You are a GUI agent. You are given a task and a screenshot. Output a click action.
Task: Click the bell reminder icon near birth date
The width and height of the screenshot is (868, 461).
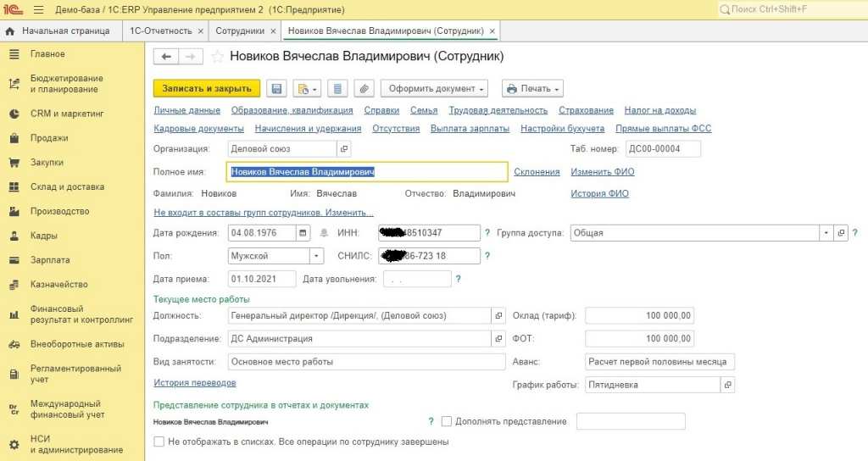coord(325,233)
